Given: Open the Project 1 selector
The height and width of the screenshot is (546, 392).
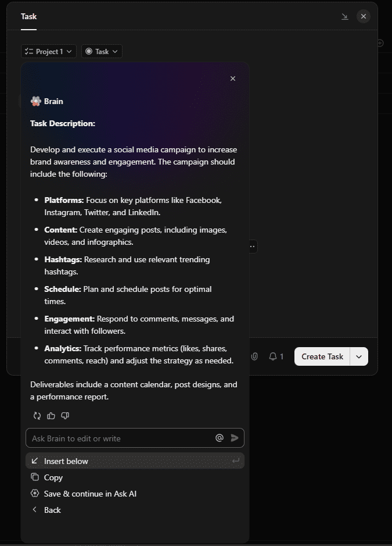Looking at the screenshot, I should 48,51.
